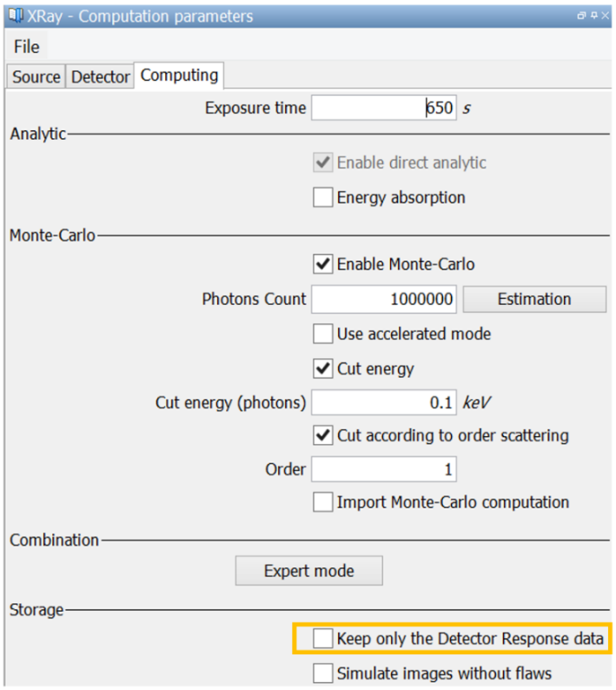Click the Exposure time input field
Screen dimensions: 616x690
[383, 109]
